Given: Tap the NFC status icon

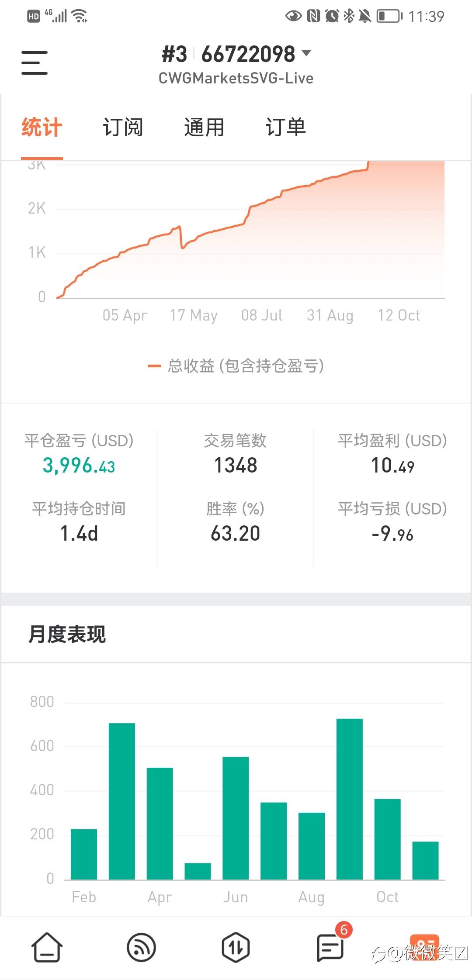Looking at the screenshot, I should click(313, 17).
